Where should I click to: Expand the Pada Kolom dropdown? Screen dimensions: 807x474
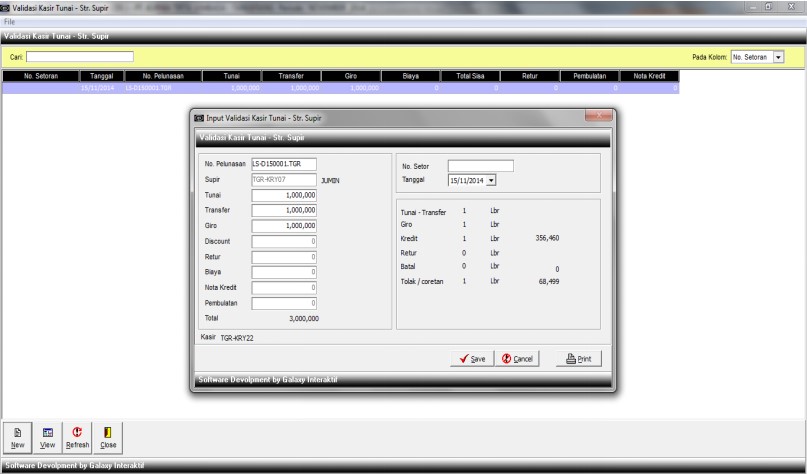pos(778,57)
